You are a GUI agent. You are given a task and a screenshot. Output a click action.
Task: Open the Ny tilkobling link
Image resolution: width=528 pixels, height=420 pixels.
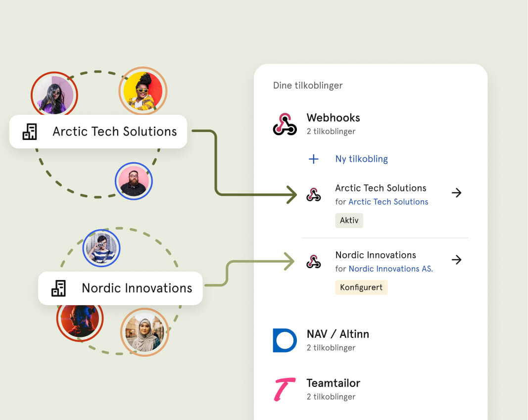361,159
